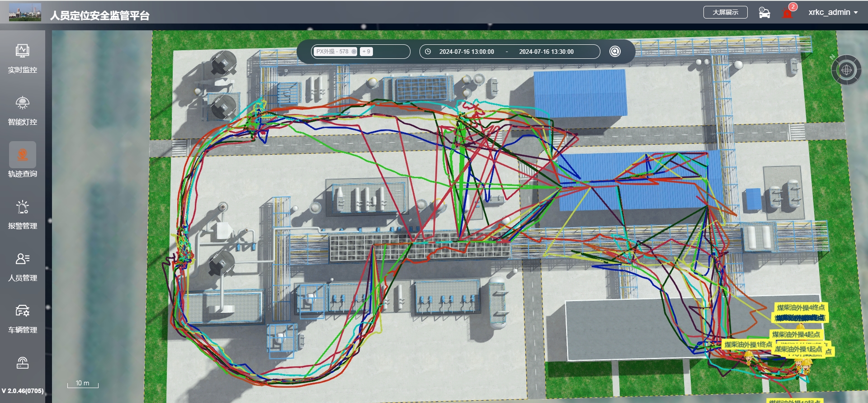Open the bottom sidebar device icon
The image size is (868, 403).
tap(22, 363)
